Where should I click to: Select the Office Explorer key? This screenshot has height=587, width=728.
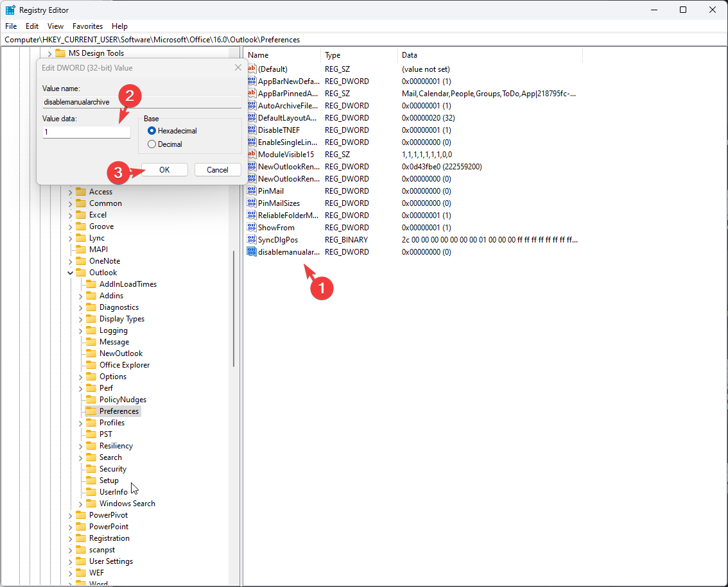[x=125, y=365]
